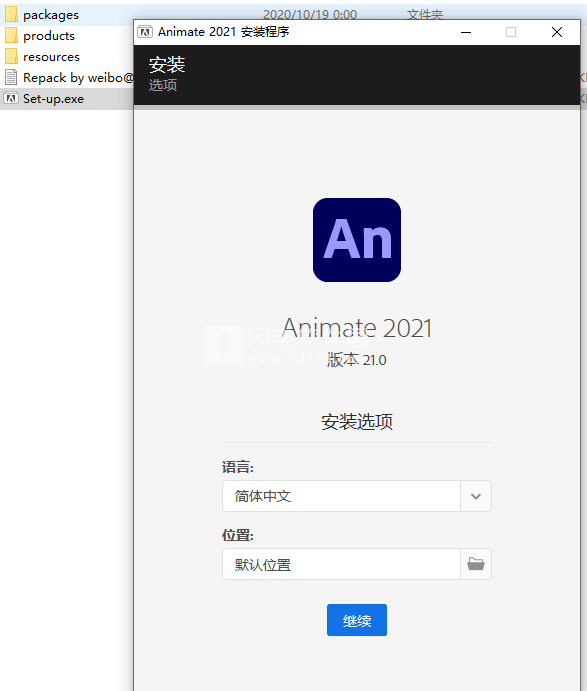
Task: Select the products folder icon
Action: [x=11, y=35]
